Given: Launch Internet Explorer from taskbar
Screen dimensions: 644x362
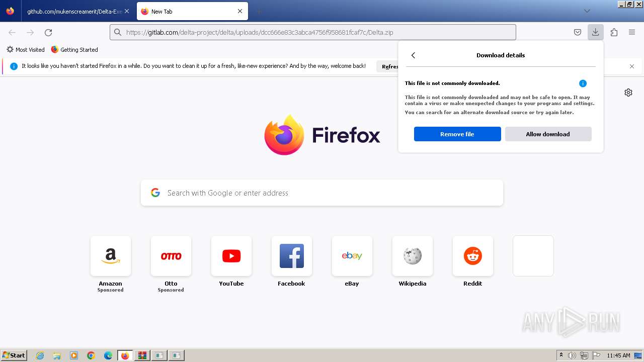Looking at the screenshot, I should pos(40,355).
